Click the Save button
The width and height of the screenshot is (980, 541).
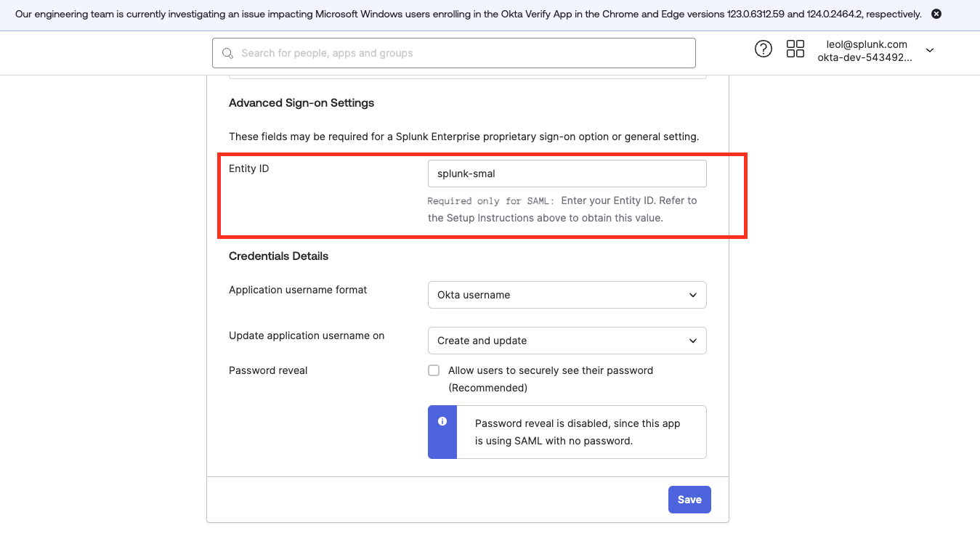click(x=689, y=500)
